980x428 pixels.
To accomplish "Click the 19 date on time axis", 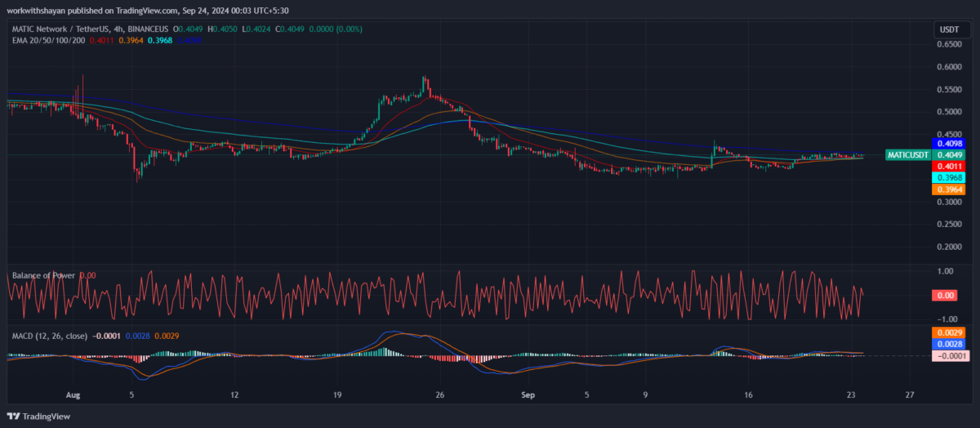I will click(337, 395).
